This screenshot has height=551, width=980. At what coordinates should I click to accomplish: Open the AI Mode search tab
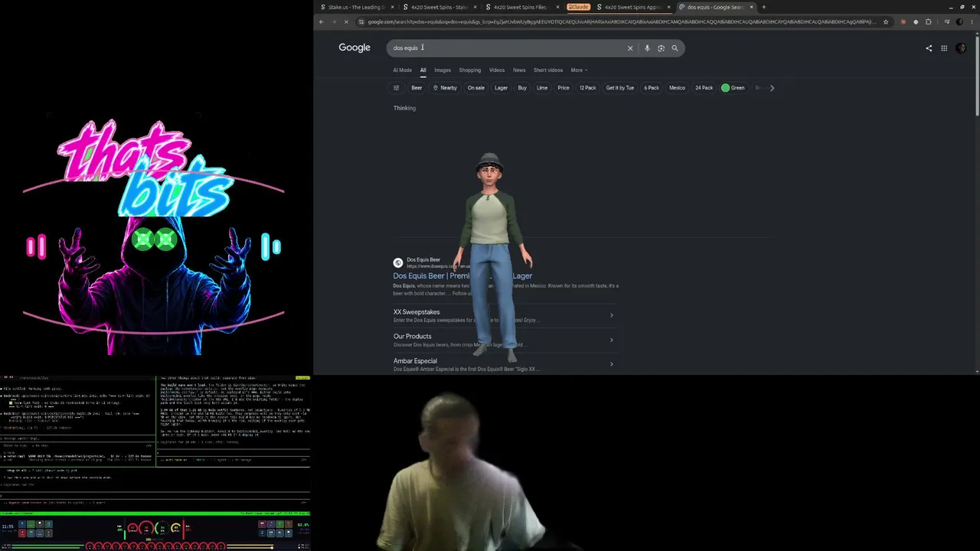tap(403, 70)
